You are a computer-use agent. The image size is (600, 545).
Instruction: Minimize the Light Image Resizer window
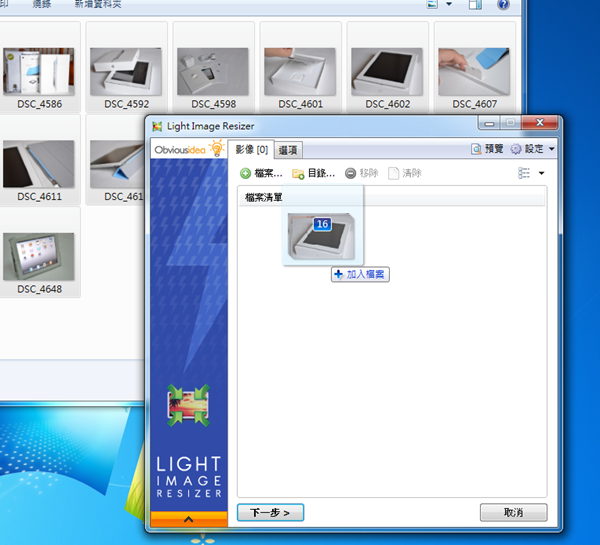point(489,123)
